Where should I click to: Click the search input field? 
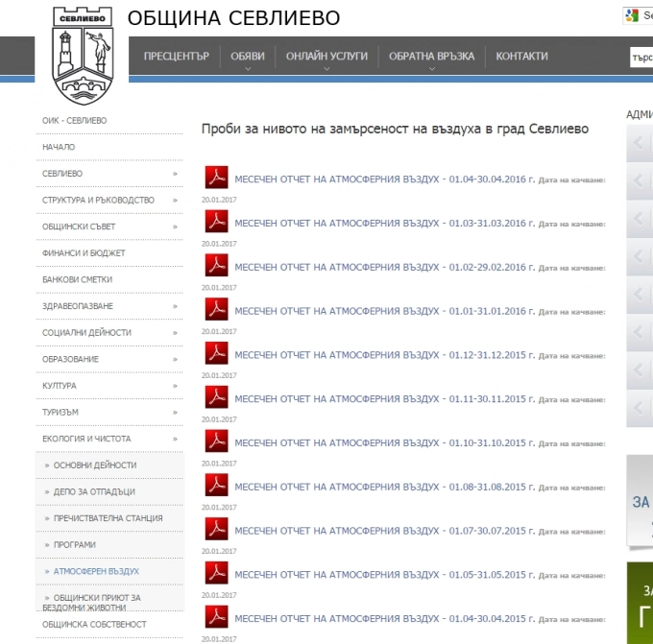coord(641,57)
